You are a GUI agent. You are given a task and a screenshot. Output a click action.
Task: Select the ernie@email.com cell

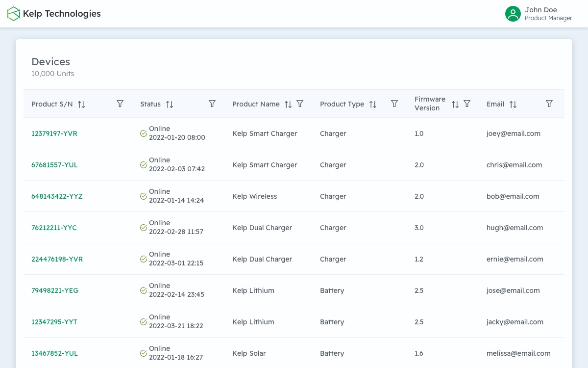(x=515, y=259)
